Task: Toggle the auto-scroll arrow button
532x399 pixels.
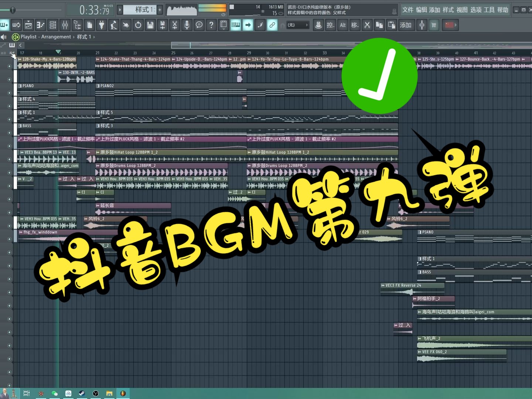Action: (248, 25)
